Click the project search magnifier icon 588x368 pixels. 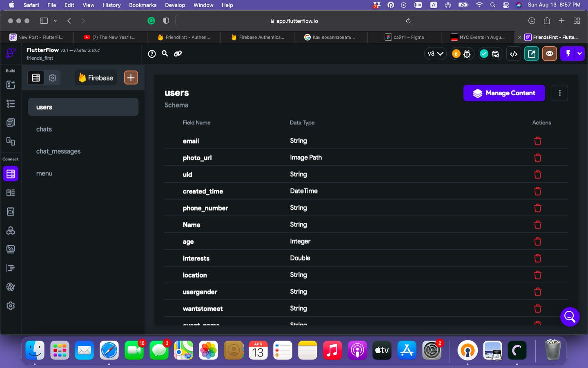(x=165, y=54)
